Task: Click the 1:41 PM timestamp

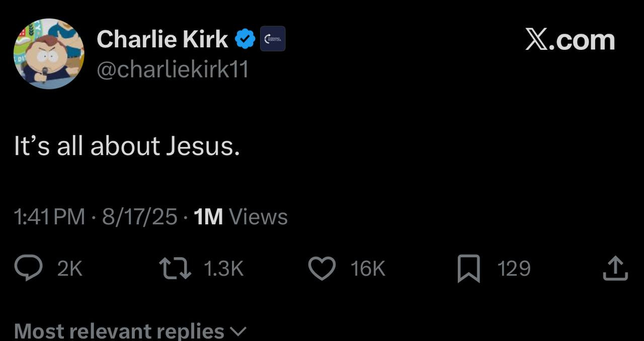Action: coord(49,217)
